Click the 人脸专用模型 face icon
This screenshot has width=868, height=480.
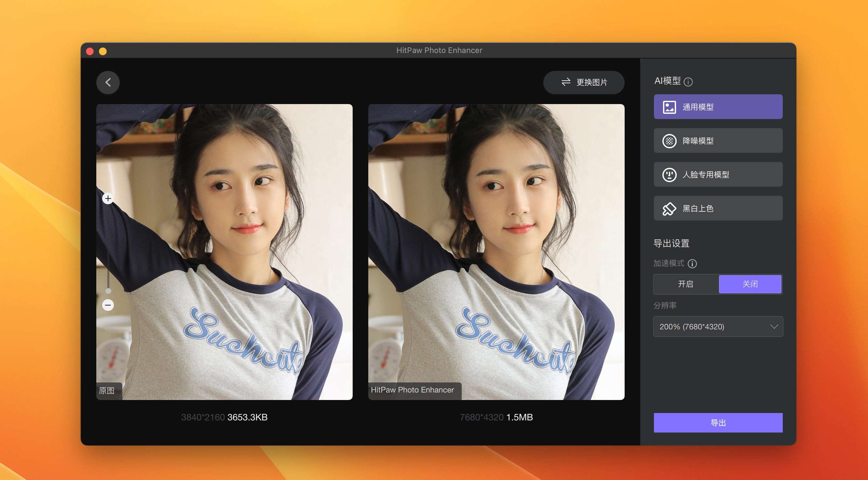[x=669, y=175]
